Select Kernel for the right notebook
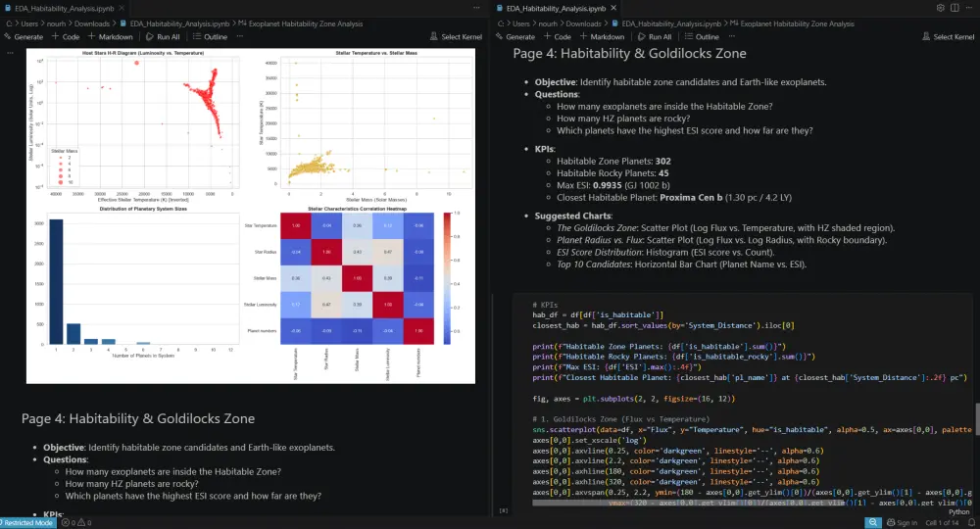This screenshot has width=980, height=529. (x=948, y=37)
